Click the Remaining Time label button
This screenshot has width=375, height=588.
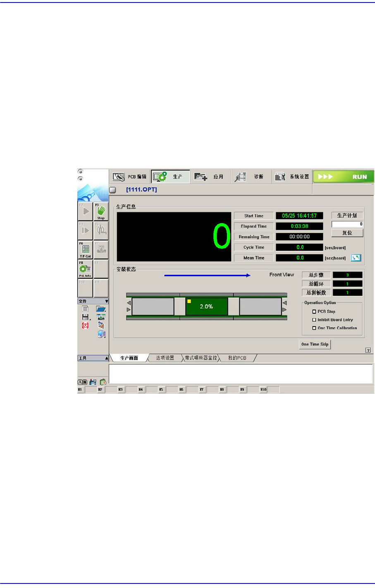point(254,237)
